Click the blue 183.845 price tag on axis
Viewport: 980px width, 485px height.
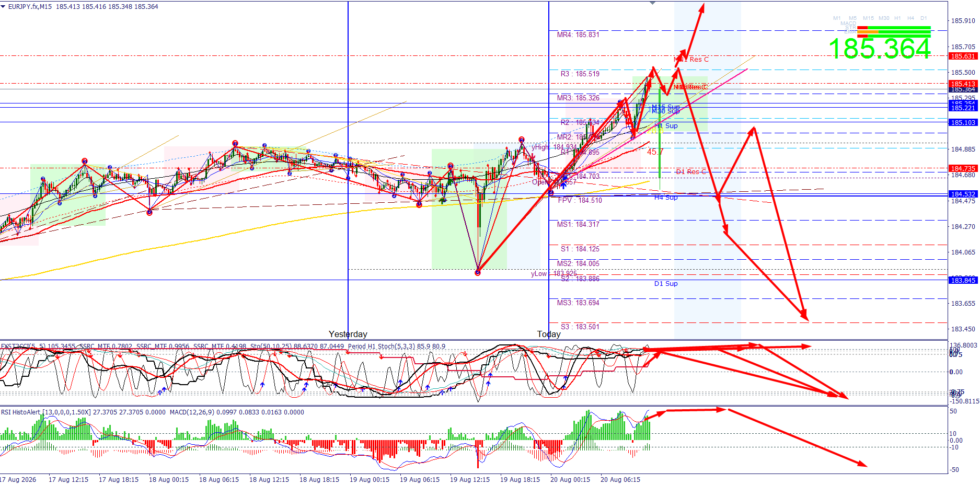963,281
